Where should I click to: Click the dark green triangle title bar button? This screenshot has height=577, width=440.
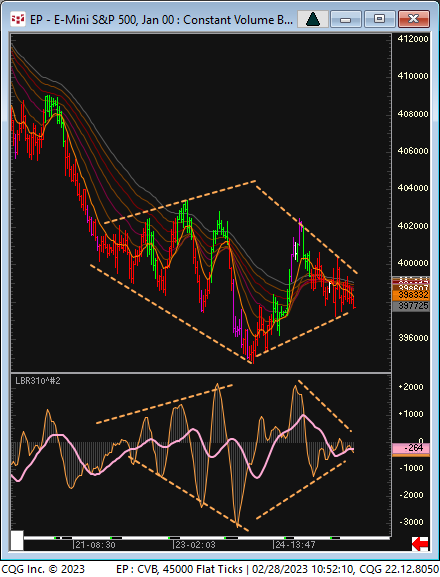(313, 19)
